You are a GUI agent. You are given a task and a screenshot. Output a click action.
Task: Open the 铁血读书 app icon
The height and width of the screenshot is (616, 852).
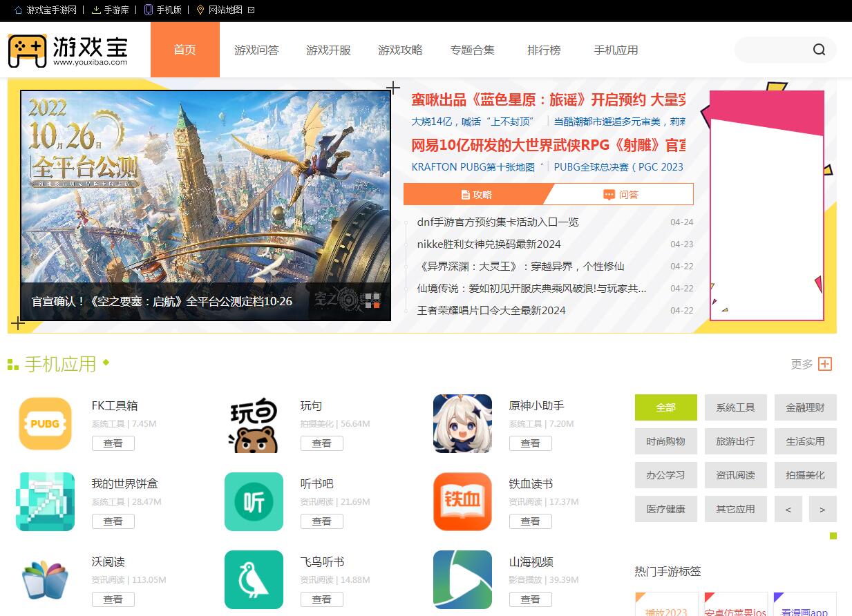tap(462, 501)
